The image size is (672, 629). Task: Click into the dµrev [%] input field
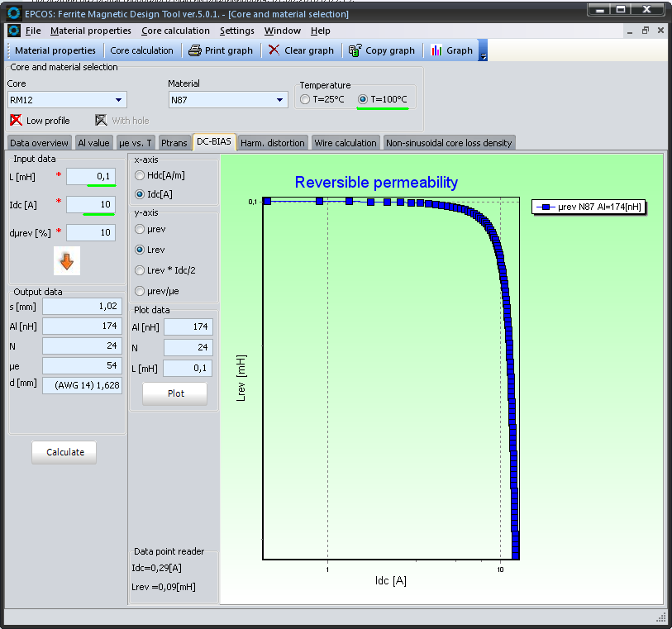click(x=91, y=232)
